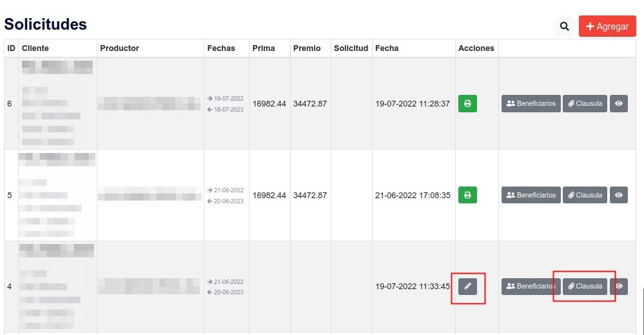The height and width of the screenshot is (335, 644).
Task: Click the Productor column header
Action: click(x=119, y=48)
